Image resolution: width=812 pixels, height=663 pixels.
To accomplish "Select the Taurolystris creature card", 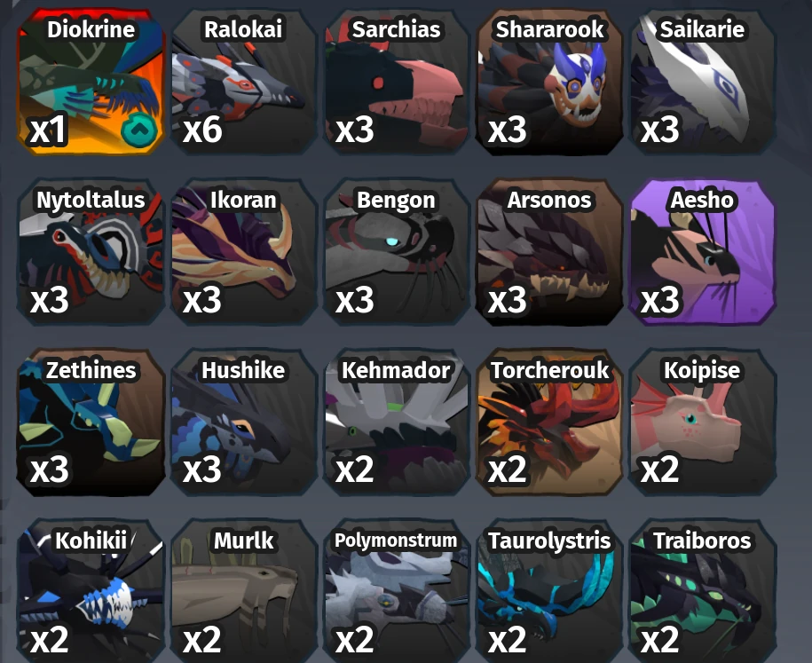I will click(549, 591).
